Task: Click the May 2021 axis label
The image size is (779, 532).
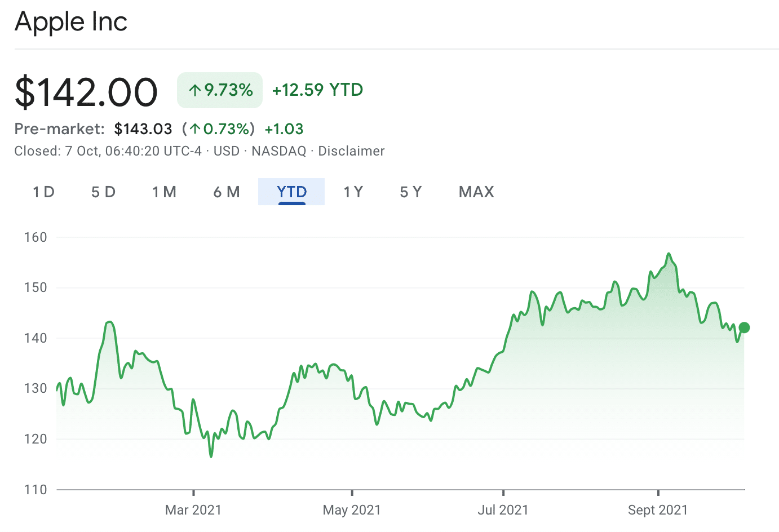Action: pyautogui.click(x=352, y=510)
